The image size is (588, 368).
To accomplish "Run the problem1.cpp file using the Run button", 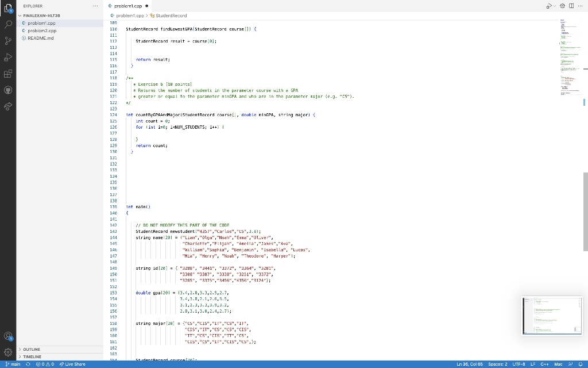I will pyautogui.click(x=548, y=5).
